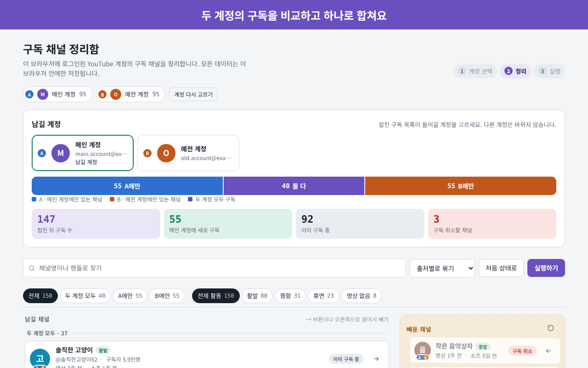The height and width of the screenshot is (368, 588).
Task: Click the 빼둔 채널 panel heading
Action: [x=419, y=329]
